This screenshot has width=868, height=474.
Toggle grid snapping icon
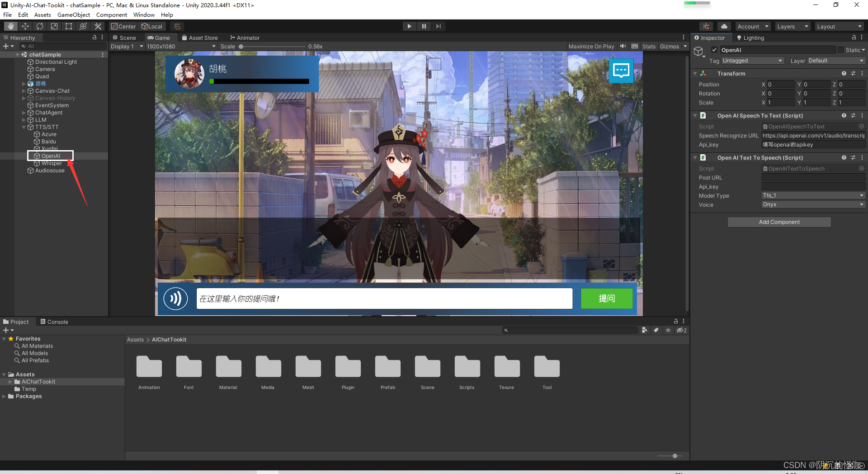(x=177, y=26)
